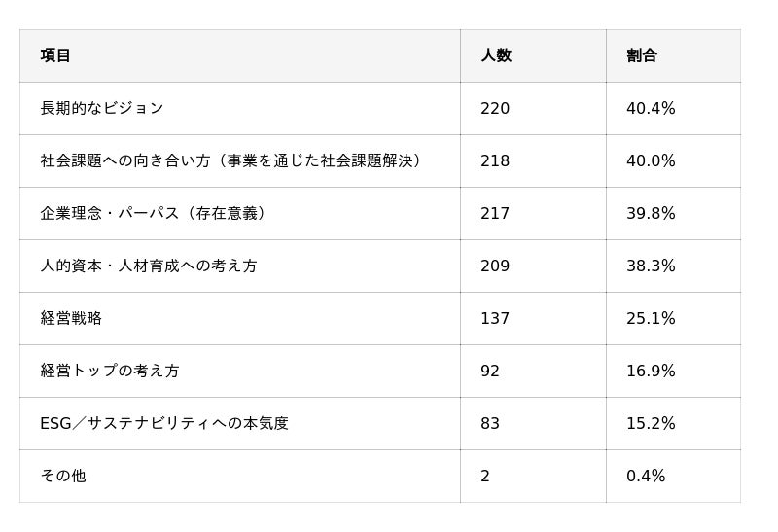Select the 39.8% percentage cell
This screenshot has width=778, height=532.
click(x=651, y=213)
